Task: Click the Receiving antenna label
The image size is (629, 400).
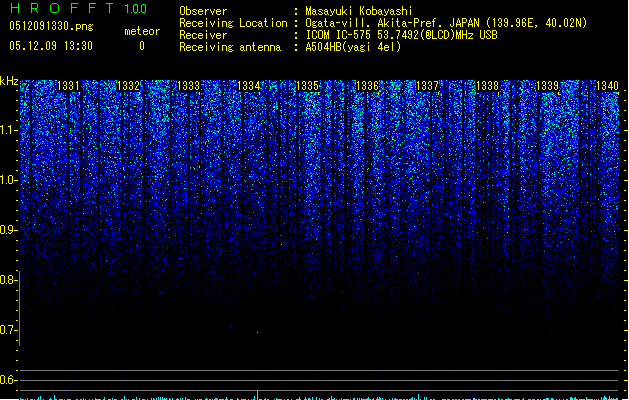Action: (230, 47)
